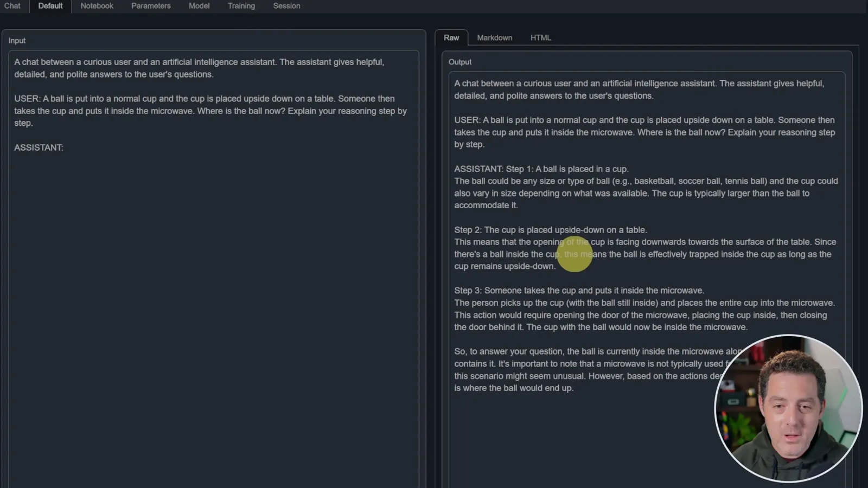This screenshot has height=488, width=868.
Task: Click the 'Step 1: A ball is placed' line
Action: pos(541,169)
